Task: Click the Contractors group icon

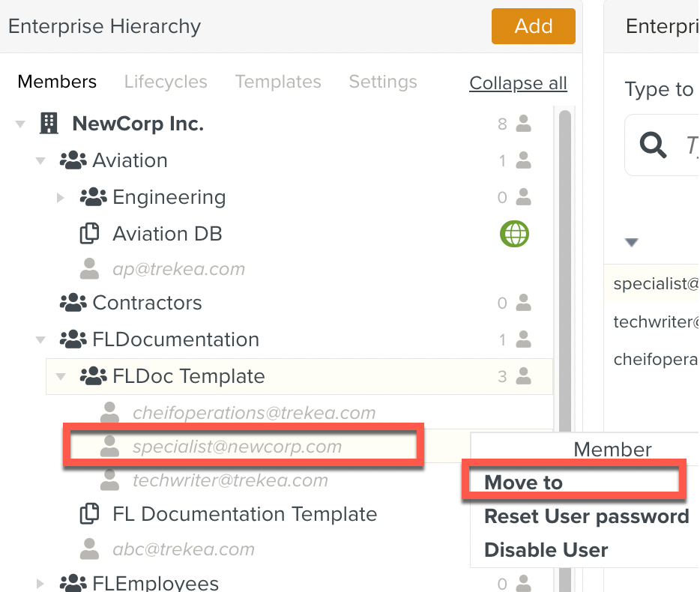Action: point(73,303)
